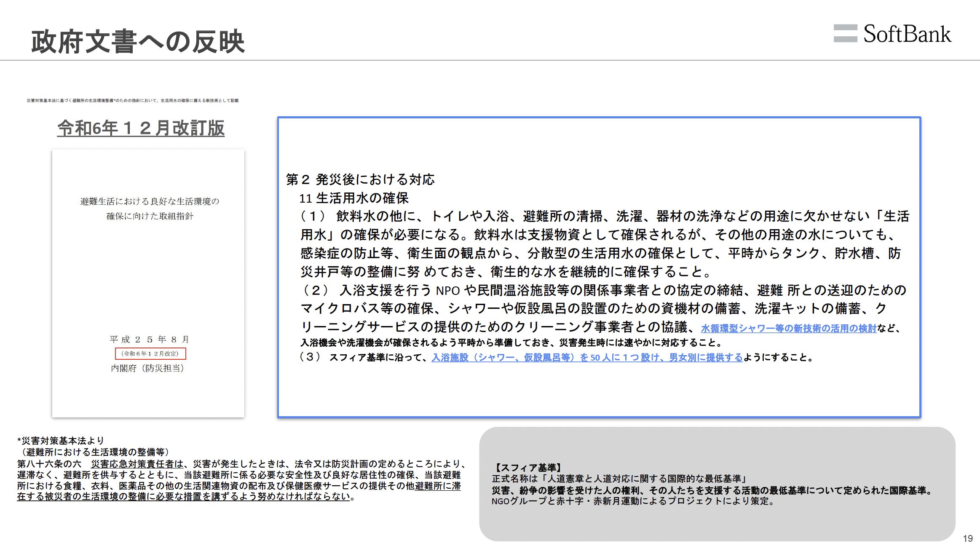
Task: Click the 【スフィア基準】 heading in the gray box
Action: point(527,468)
